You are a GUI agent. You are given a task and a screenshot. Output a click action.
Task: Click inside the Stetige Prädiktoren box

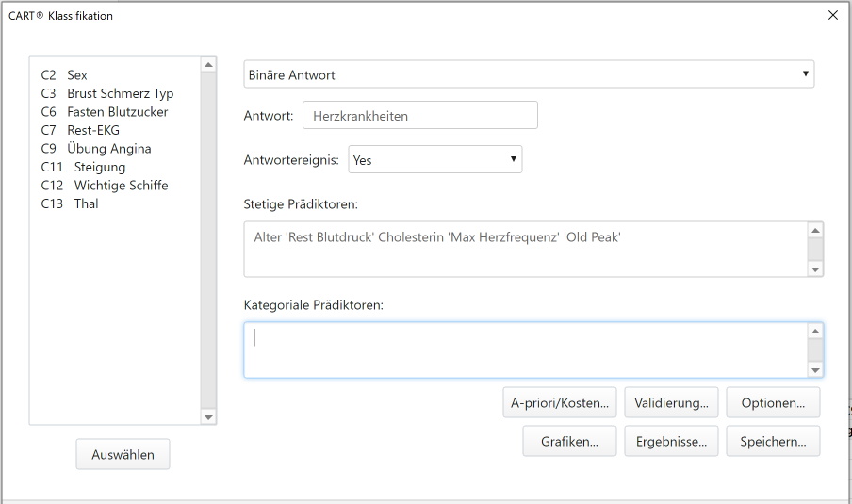click(x=525, y=250)
